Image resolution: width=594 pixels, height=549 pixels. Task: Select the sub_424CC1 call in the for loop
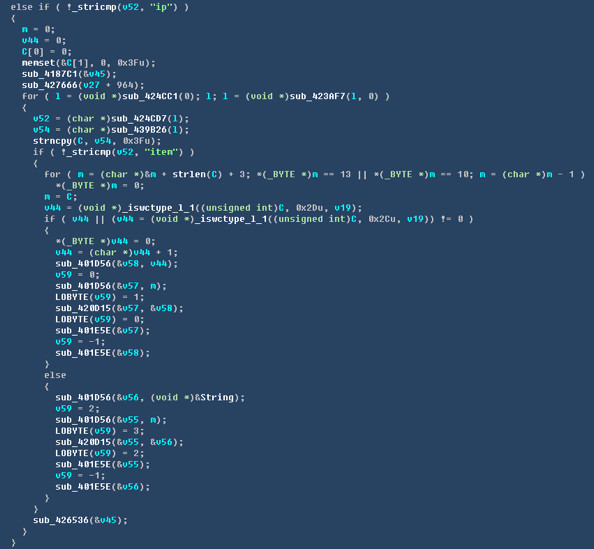(x=150, y=96)
